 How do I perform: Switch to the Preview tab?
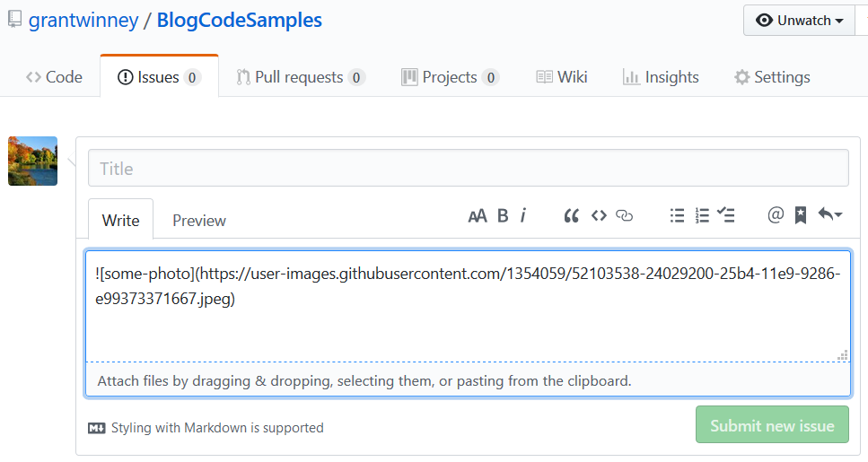[x=199, y=220]
